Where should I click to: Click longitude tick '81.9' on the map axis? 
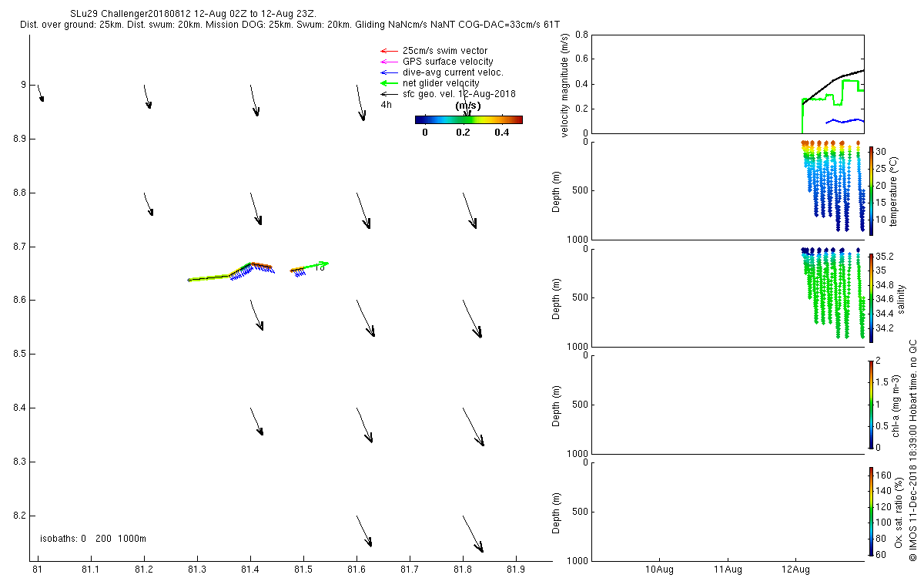516,570
